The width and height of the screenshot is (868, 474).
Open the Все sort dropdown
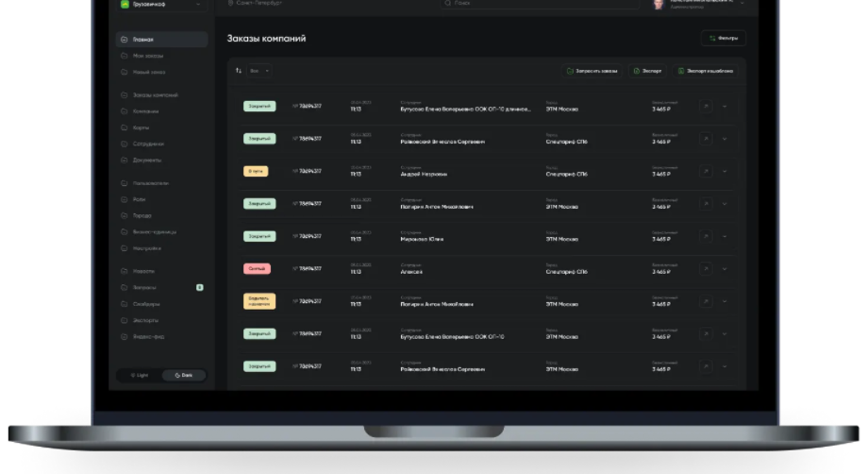click(x=259, y=71)
